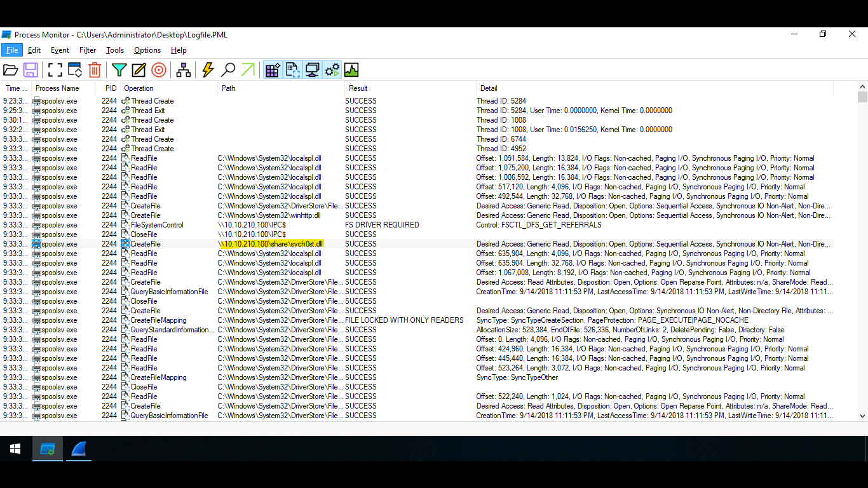Click the Open log file folder icon
Image resolution: width=868 pixels, height=488 pixels.
coord(11,70)
